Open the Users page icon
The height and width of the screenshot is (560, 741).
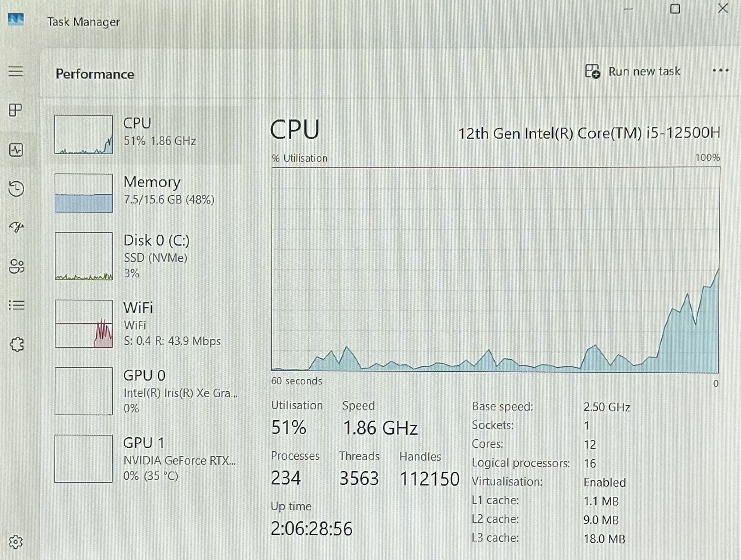(x=17, y=267)
